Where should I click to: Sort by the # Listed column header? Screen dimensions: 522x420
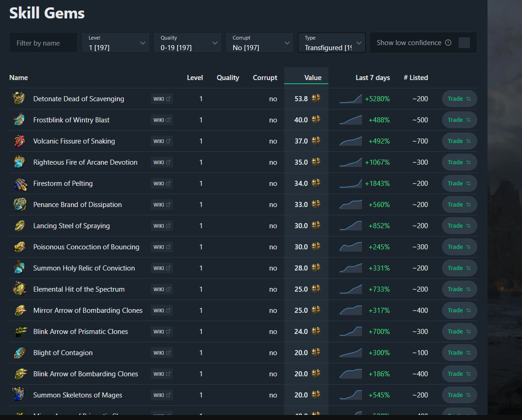click(415, 78)
